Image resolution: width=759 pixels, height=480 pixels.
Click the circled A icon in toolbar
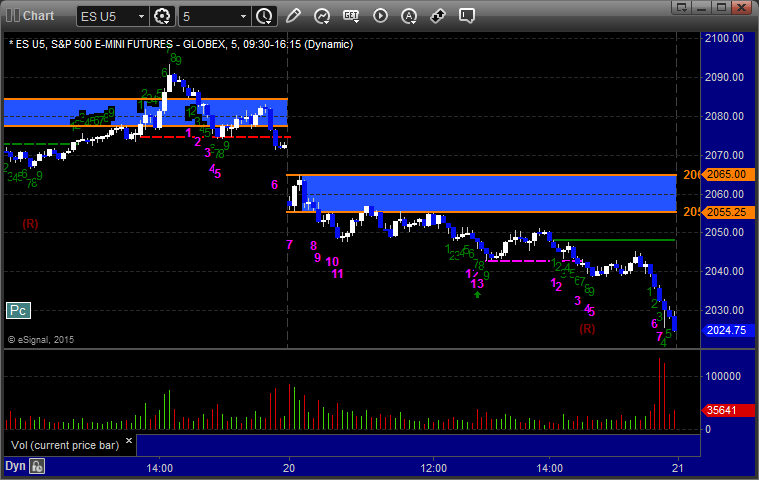[x=409, y=16]
